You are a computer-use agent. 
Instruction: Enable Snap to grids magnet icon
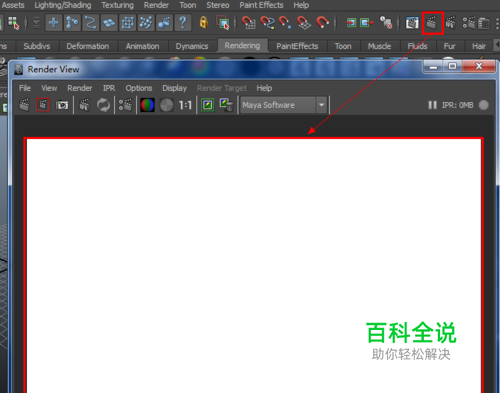tap(248, 23)
